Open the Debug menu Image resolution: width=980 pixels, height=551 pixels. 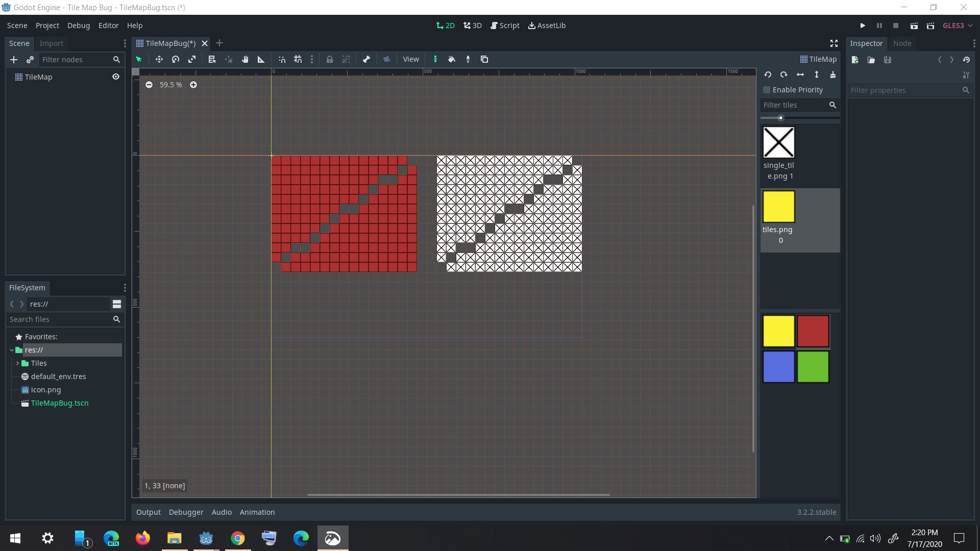[79, 26]
